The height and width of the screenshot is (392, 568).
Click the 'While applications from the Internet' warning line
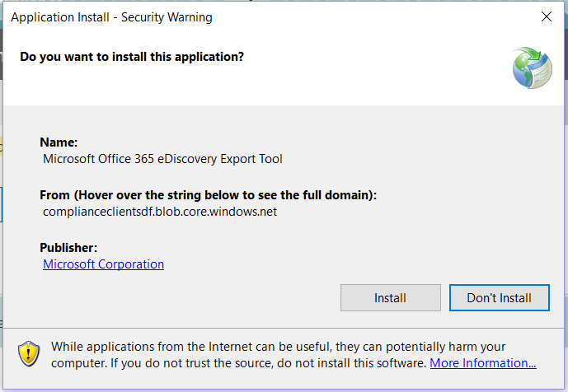[x=278, y=347]
